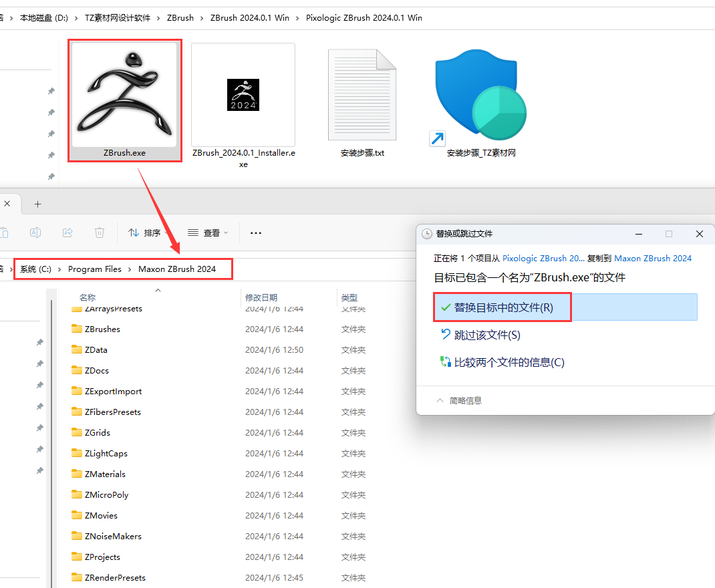Expand chevron after Program Files breadcrumb

tap(130, 269)
